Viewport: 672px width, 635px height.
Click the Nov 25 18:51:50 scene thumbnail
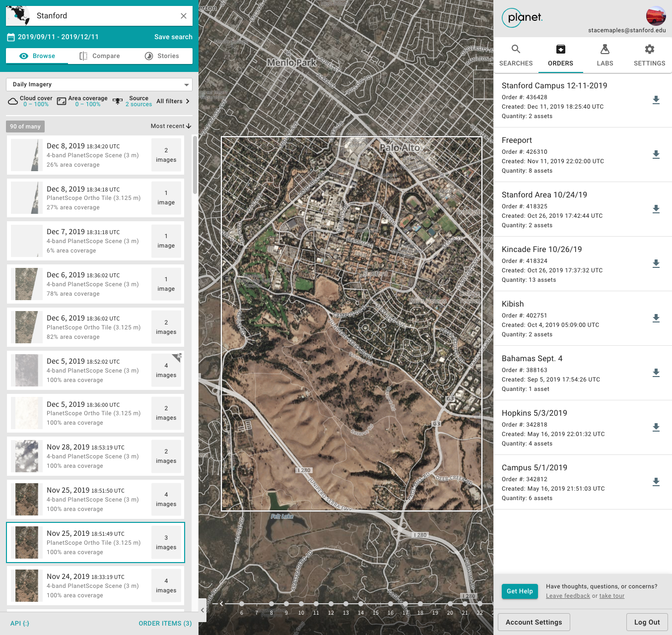[x=27, y=500]
